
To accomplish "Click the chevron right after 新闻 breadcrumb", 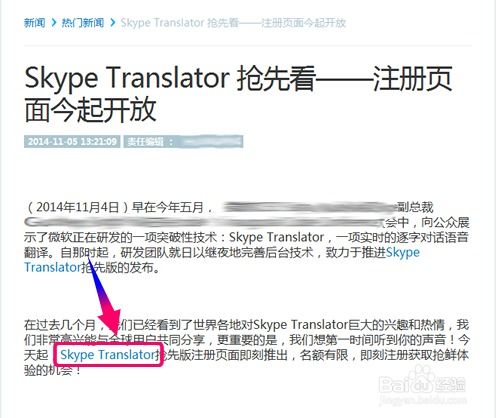I will 54,23.
